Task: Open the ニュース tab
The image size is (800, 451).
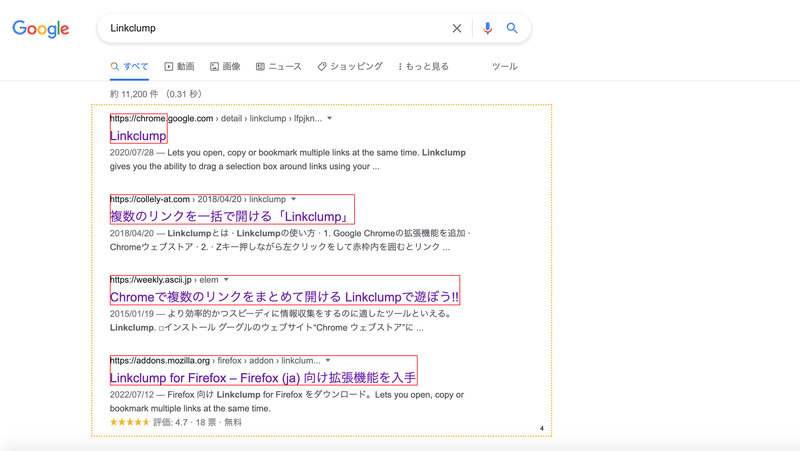Action: pos(279,66)
